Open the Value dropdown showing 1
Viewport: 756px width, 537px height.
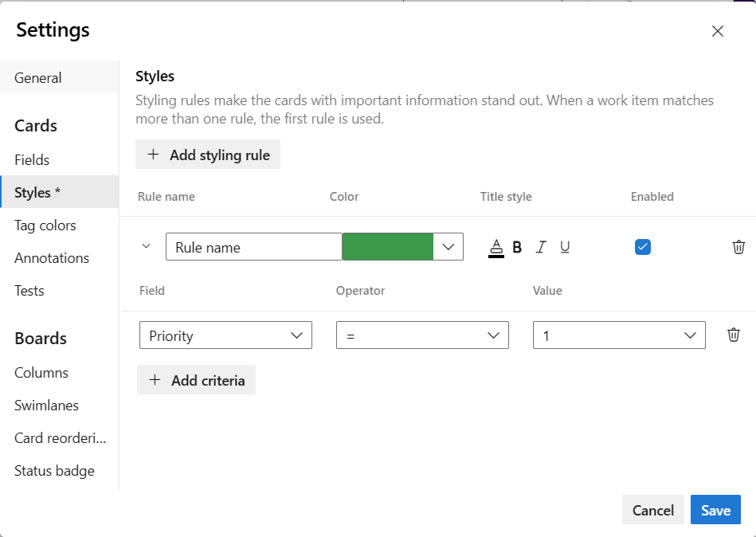[x=619, y=335]
